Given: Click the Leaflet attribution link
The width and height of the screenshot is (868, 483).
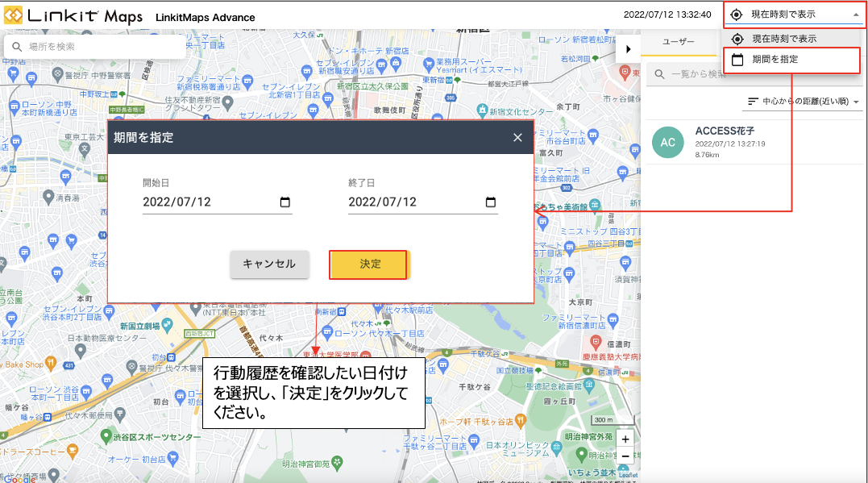Looking at the screenshot, I should [x=629, y=475].
